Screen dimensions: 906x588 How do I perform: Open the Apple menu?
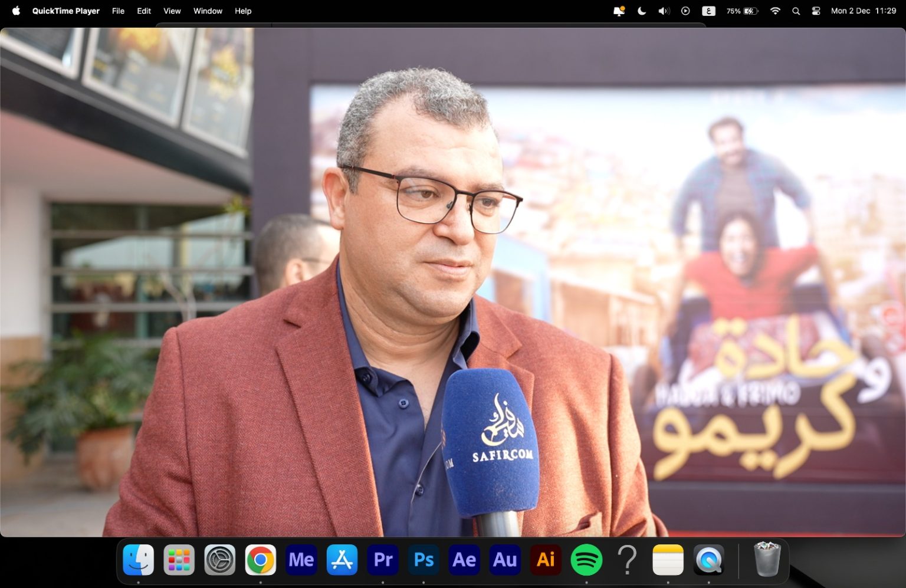click(16, 11)
